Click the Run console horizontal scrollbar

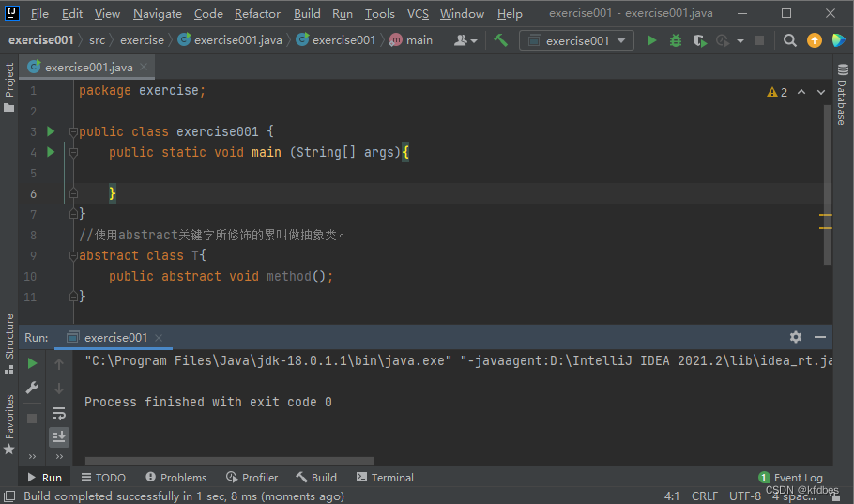[x=228, y=461]
